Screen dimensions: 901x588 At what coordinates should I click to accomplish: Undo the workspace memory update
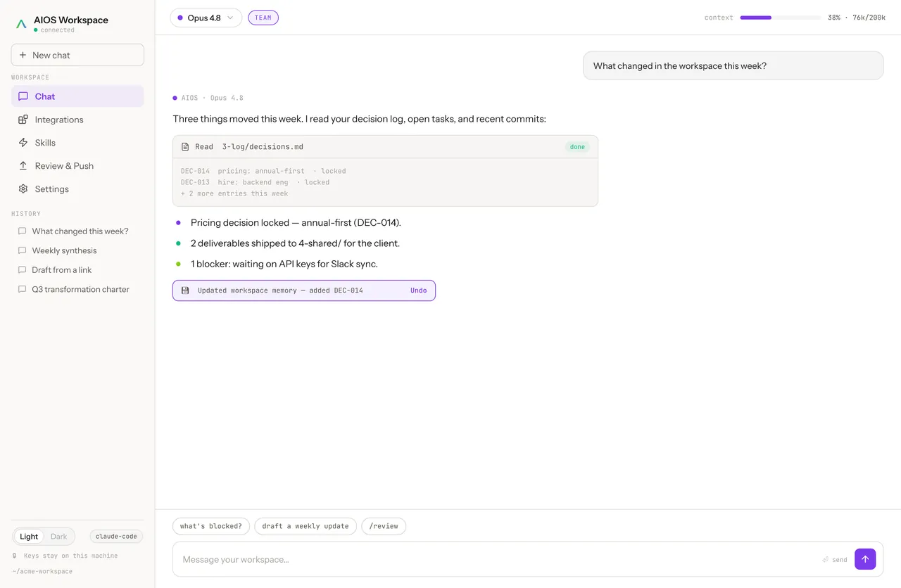click(419, 290)
